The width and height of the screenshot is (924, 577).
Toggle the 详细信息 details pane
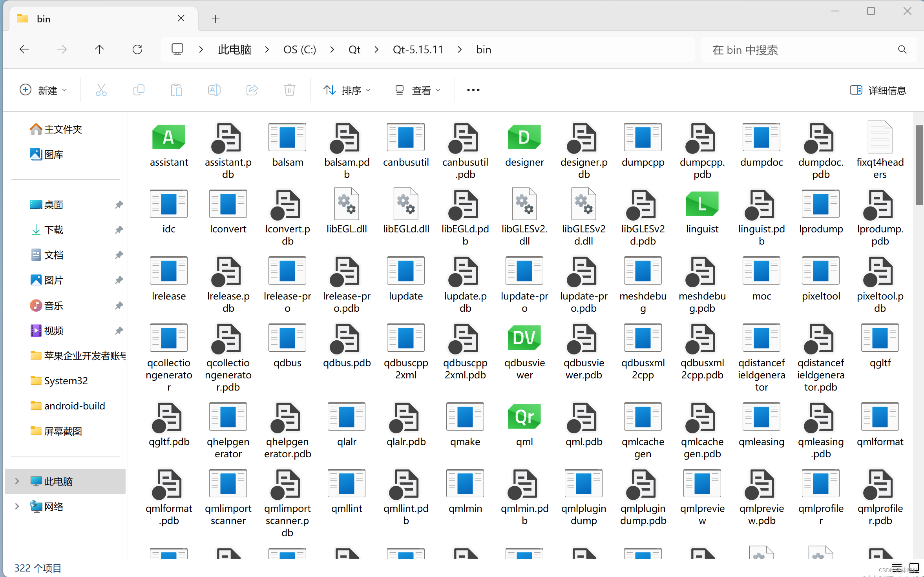[878, 90]
